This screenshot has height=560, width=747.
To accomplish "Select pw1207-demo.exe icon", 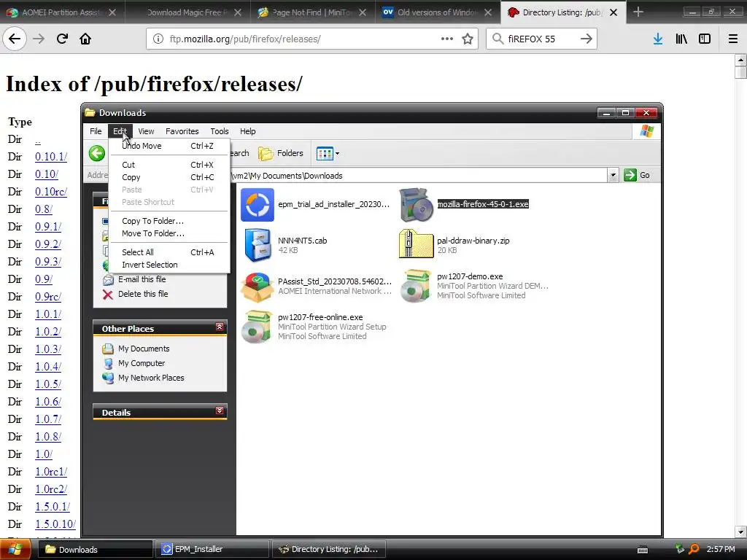I will click(416, 286).
